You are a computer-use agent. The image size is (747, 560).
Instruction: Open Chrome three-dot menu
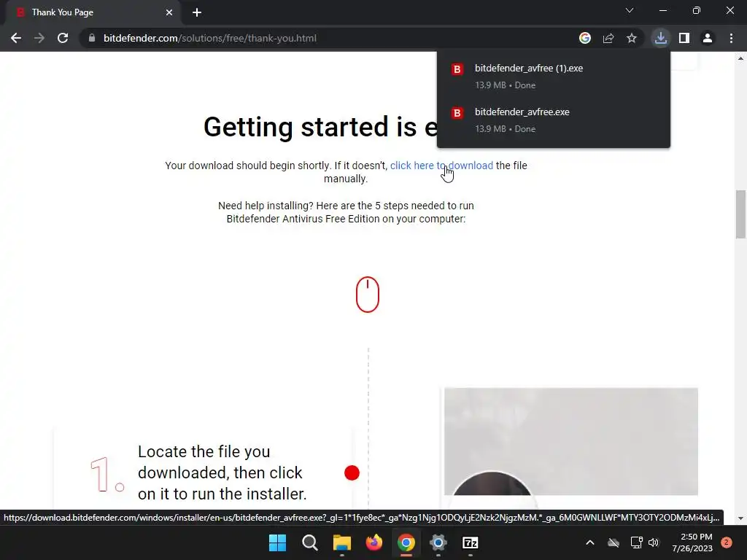click(731, 38)
